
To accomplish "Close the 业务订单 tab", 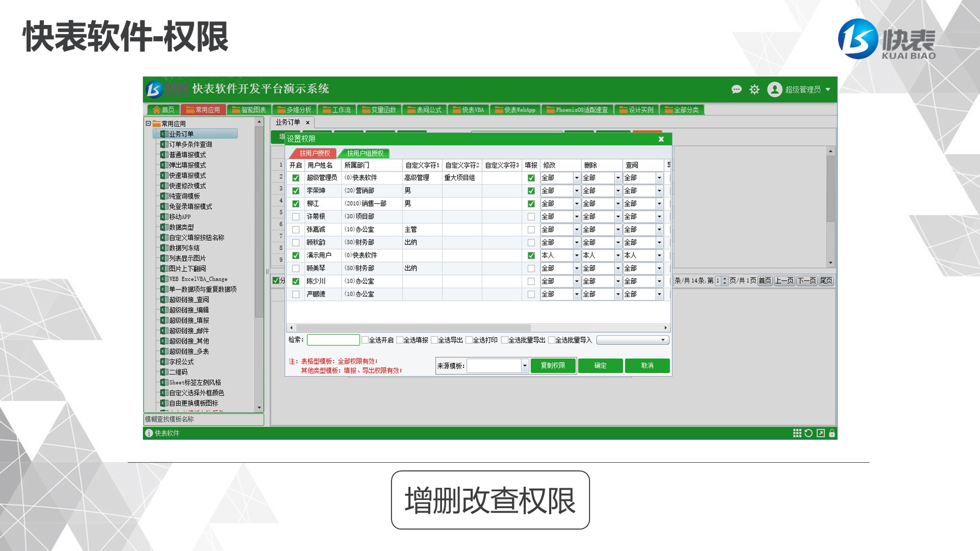I will click(308, 122).
